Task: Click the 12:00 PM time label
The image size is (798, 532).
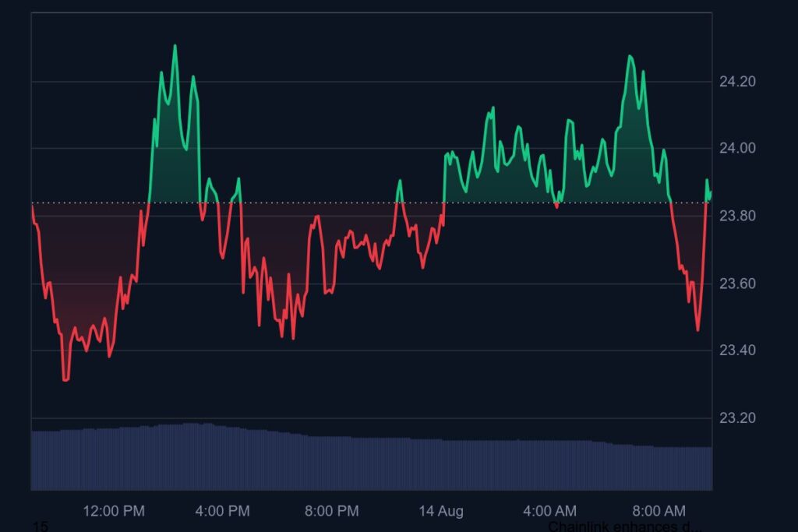Action: tap(114, 511)
